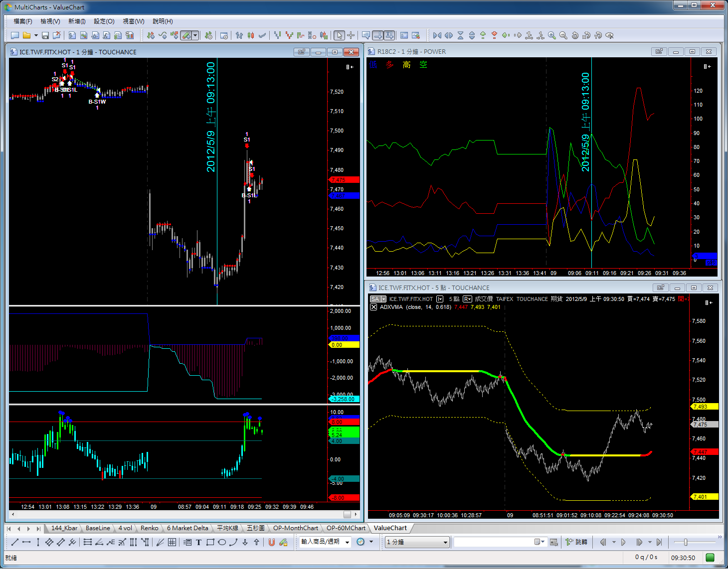Open the 1-minute resolution combo box

click(x=417, y=542)
